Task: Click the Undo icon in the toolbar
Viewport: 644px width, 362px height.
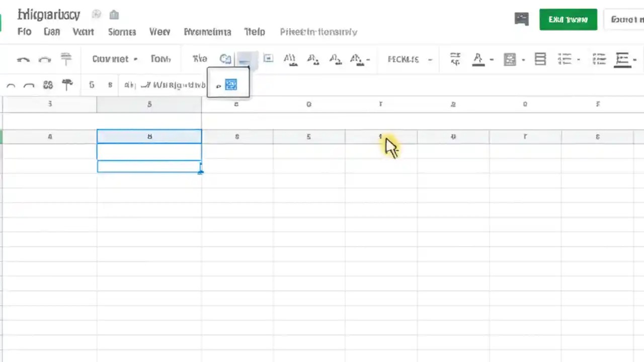Action: click(x=23, y=59)
